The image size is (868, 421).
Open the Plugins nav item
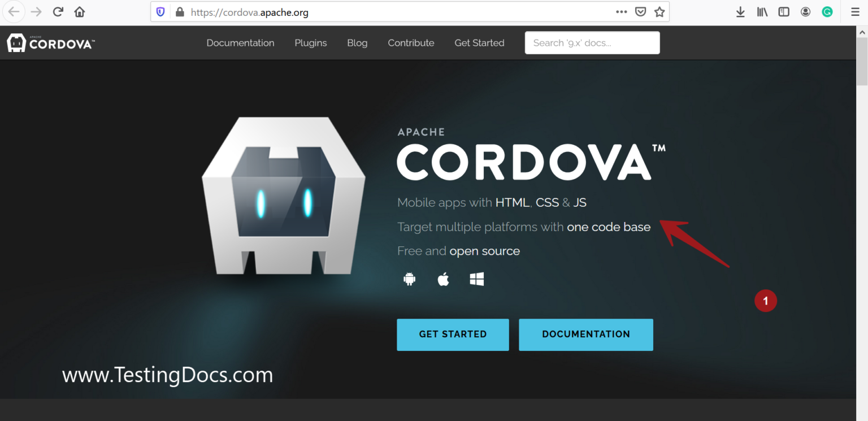click(311, 43)
